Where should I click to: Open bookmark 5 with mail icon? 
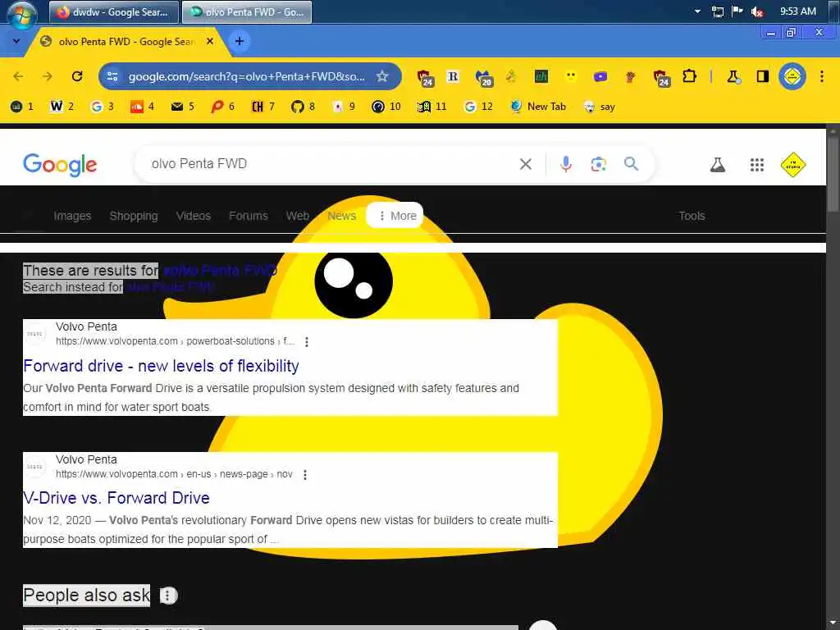point(183,107)
